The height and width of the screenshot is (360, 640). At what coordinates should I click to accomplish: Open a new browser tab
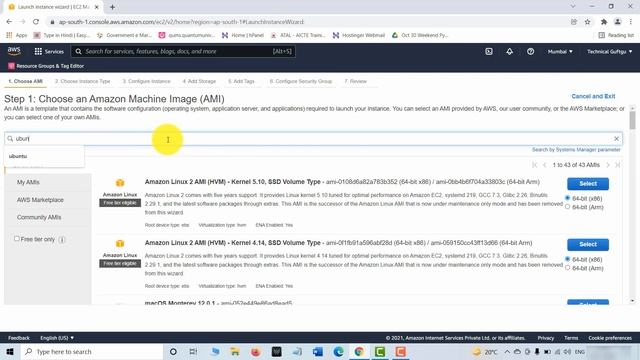pyautogui.click(x=112, y=7)
